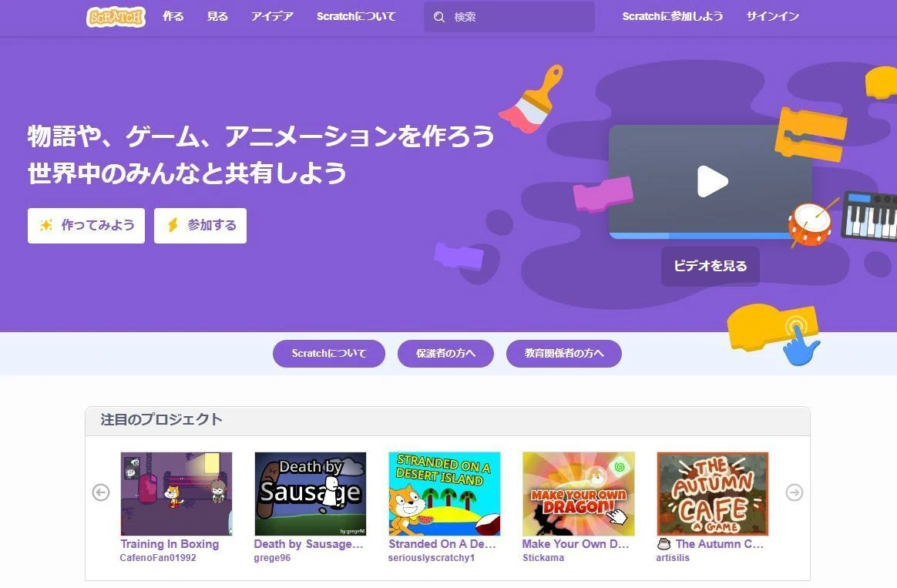Click the 教育関係者の方へ button

pos(564,354)
